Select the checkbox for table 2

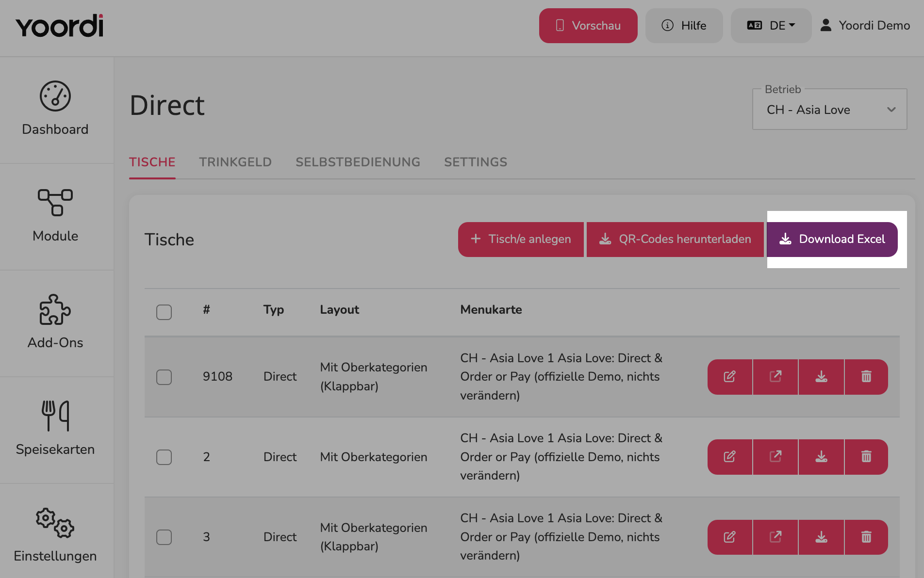click(x=164, y=457)
